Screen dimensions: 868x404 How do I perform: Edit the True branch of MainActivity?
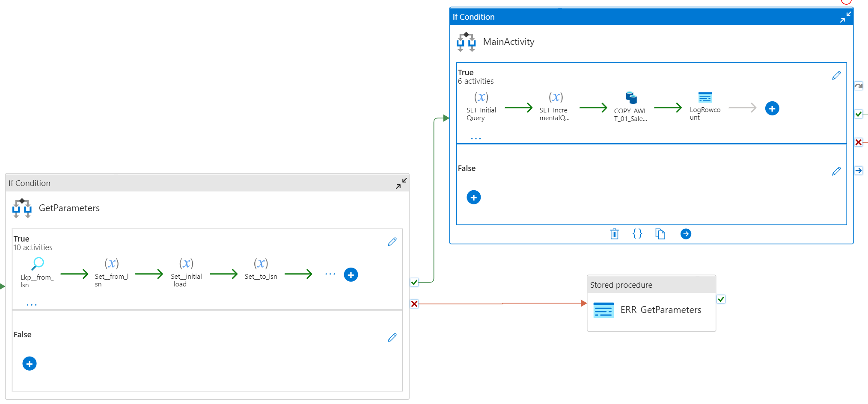(x=836, y=76)
